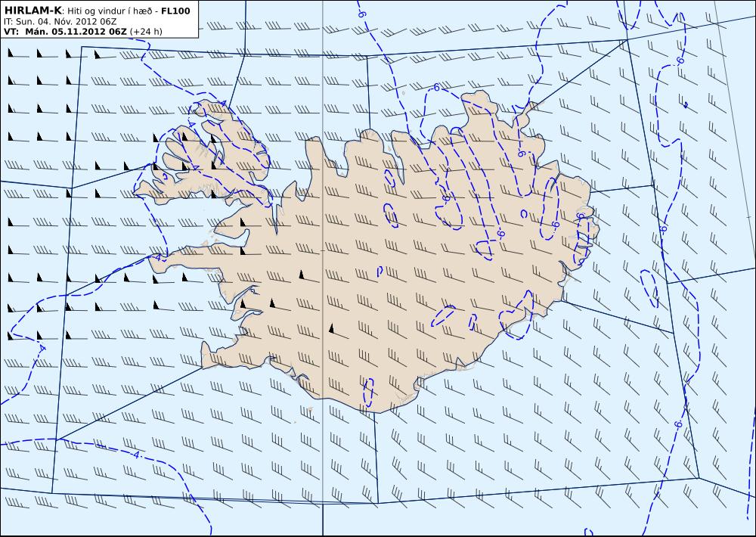Click the HIRLAM-K model title text
Image resolution: width=756 pixels, height=537 pixels.
pos(33,11)
